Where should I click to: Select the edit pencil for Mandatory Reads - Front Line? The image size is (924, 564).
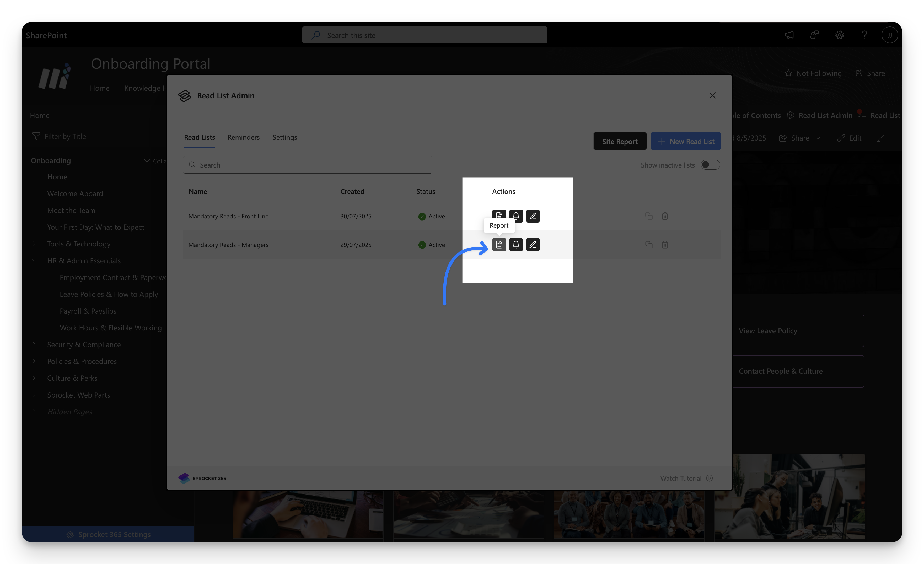pyautogui.click(x=533, y=216)
